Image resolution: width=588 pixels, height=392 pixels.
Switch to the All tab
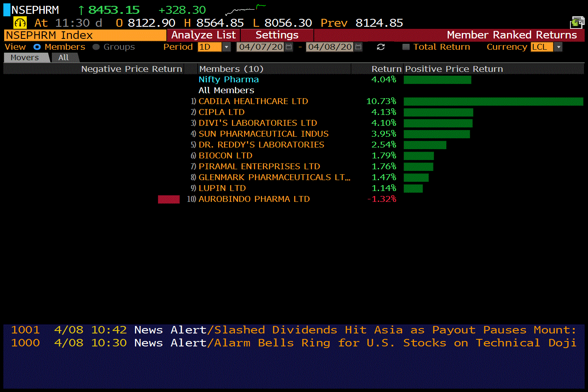pyautogui.click(x=64, y=58)
